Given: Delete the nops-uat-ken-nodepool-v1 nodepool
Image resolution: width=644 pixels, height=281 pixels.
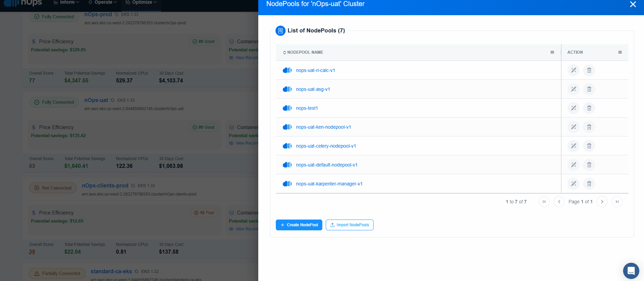Looking at the screenshot, I should coord(589,127).
